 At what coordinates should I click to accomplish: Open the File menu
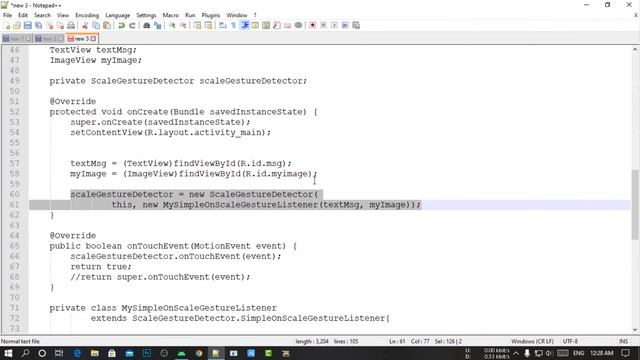click(7, 15)
